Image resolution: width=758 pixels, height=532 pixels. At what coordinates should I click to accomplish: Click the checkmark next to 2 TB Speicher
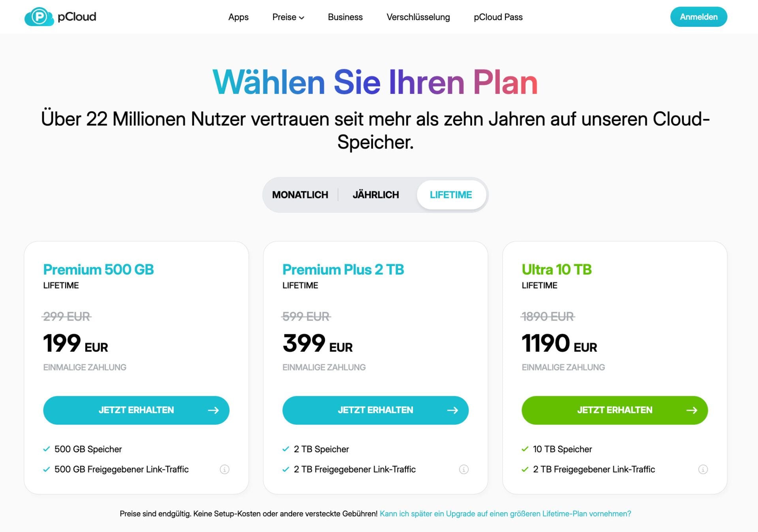click(x=285, y=449)
